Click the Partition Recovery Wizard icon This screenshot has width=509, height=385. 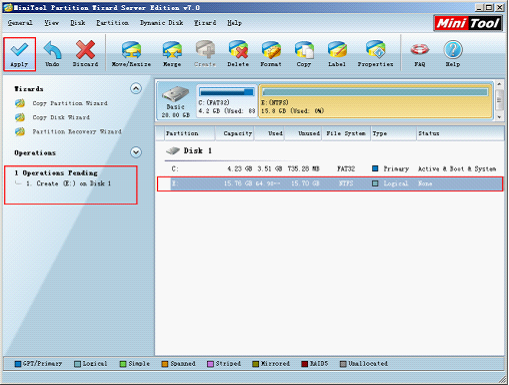[x=20, y=132]
